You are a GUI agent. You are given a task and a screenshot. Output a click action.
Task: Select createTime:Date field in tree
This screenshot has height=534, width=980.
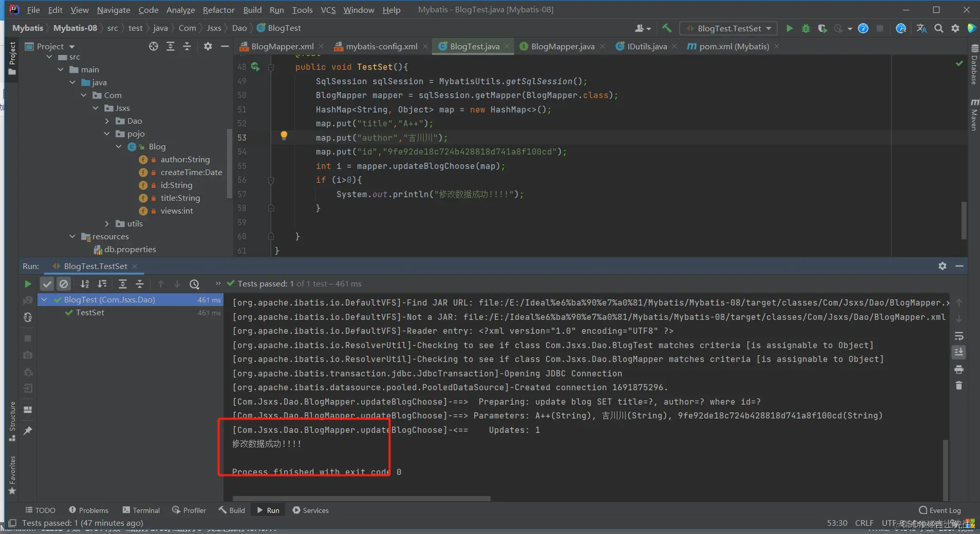[191, 173]
